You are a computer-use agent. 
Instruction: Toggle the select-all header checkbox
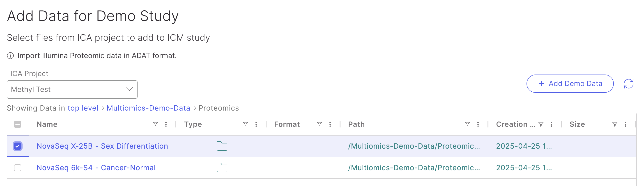click(x=18, y=124)
